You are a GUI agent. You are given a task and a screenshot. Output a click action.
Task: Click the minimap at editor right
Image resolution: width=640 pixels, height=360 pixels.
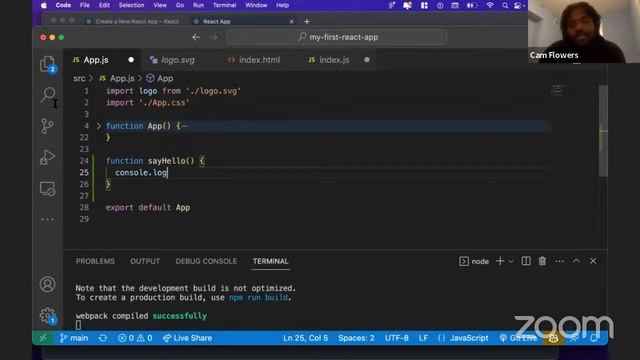point(558,90)
